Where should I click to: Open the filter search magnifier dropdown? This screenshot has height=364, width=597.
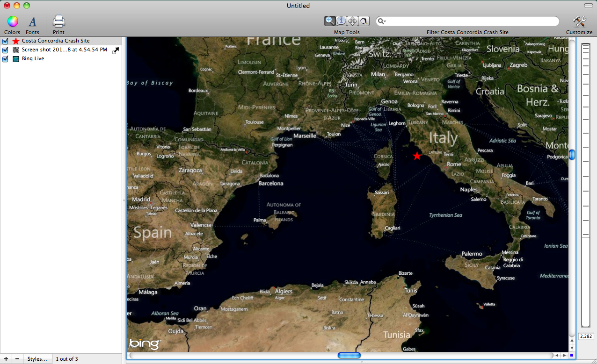point(382,21)
